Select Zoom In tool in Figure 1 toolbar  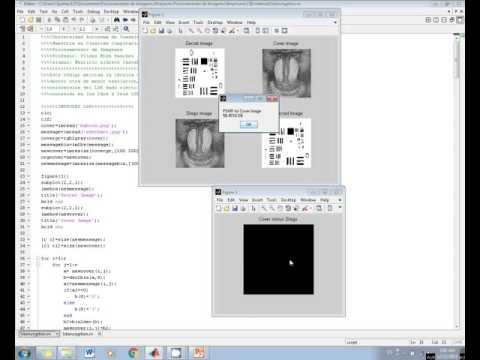coord(191,31)
